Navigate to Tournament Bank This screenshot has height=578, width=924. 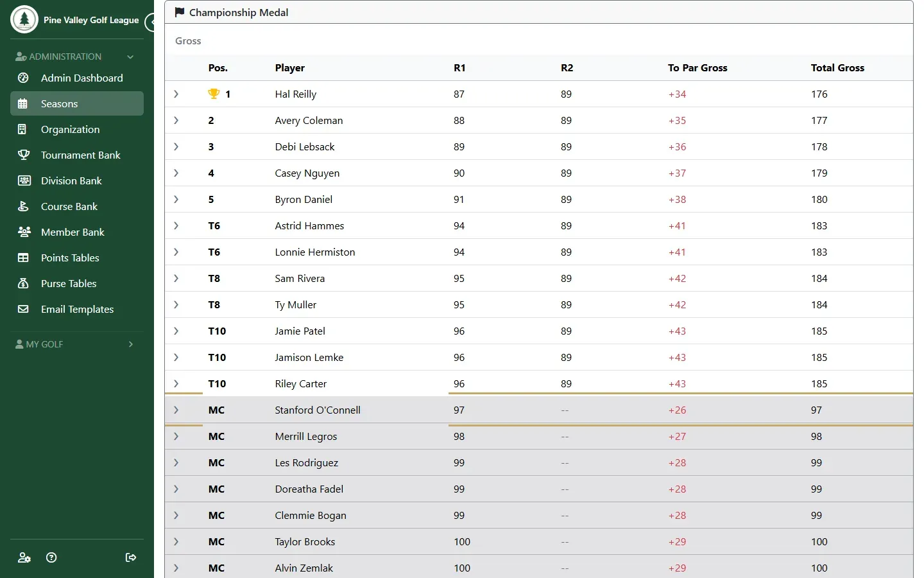pos(77,155)
